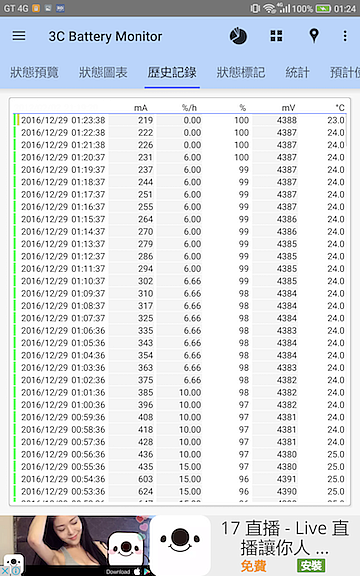Tap the mA column header
Image resolution: width=360 pixels, height=576 pixels.
[x=141, y=108]
